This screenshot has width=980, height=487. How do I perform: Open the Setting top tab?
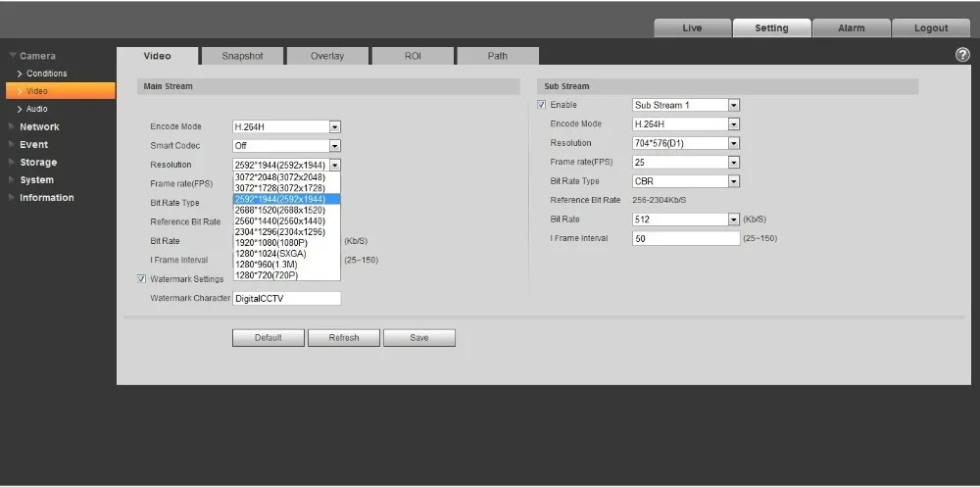(771, 28)
